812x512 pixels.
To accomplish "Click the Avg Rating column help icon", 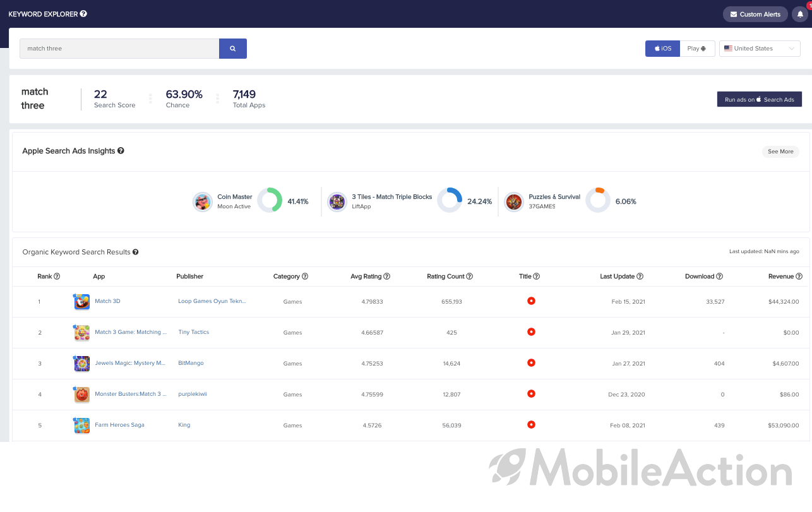I will pyautogui.click(x=387, y=277).
